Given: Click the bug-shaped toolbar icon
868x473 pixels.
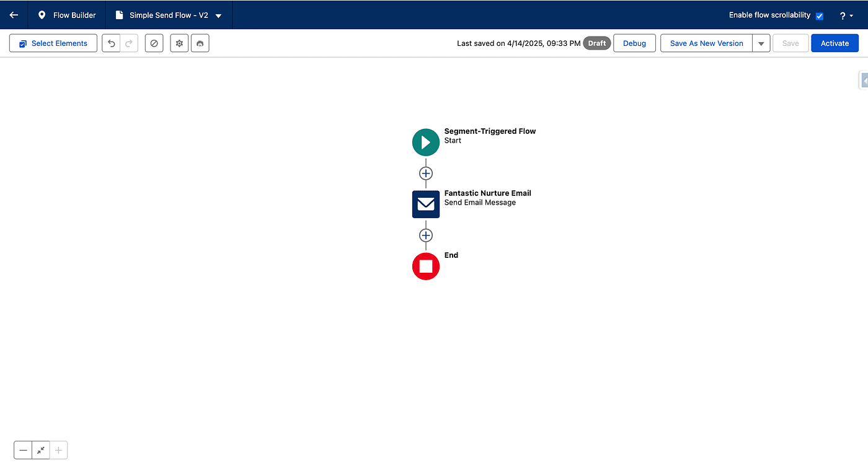Looking at the screenshot, I should (x=200, y=43).
